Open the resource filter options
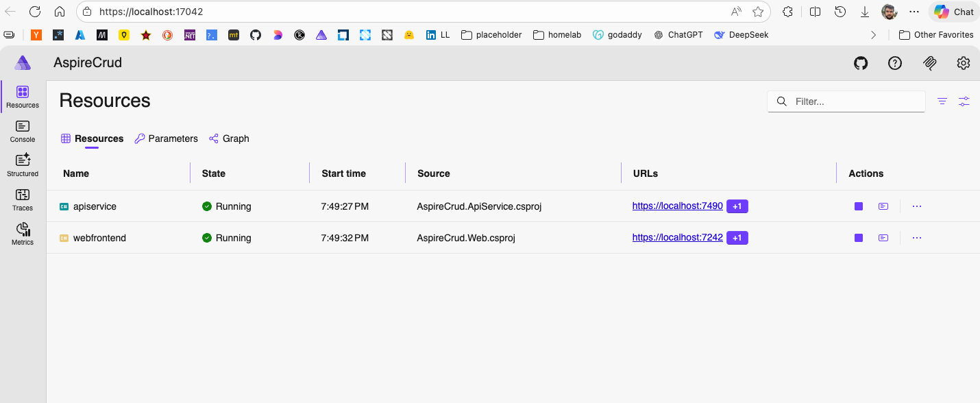 pos(942,101)
